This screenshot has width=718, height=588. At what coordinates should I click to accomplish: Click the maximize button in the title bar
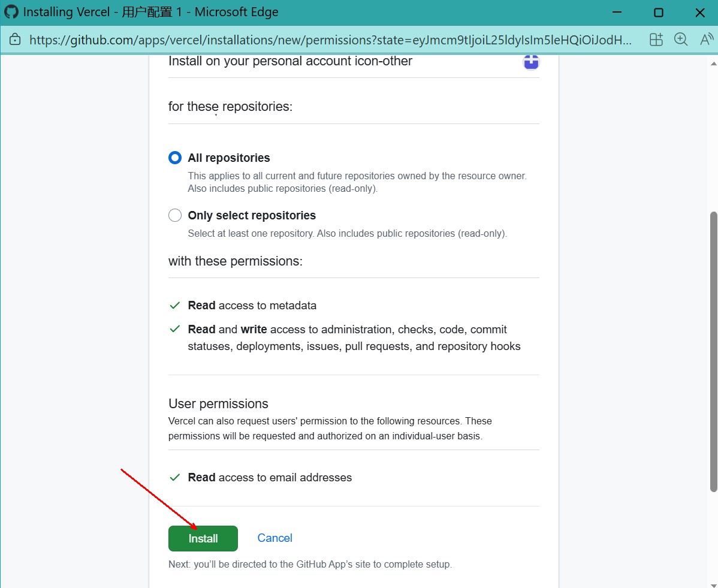(658, 12)
